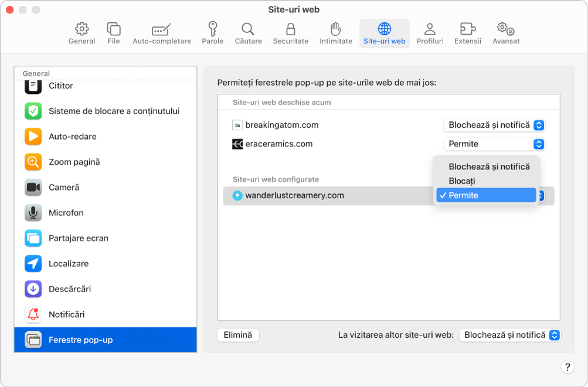
Task: Select the wanderlustcreamery.com row text
Action: tap(294, 196)
